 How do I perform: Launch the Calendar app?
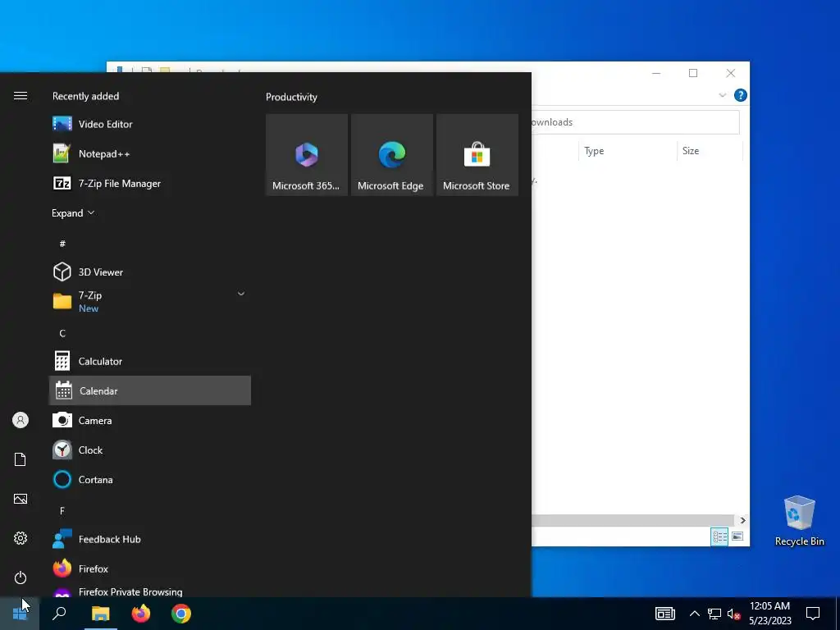150,390
